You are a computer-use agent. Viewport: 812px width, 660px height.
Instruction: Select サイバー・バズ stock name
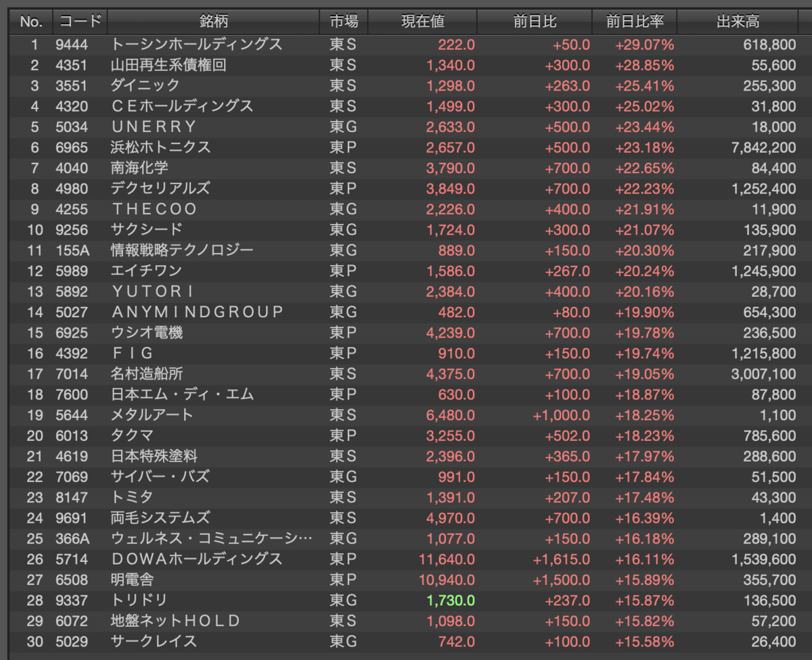point(160,477)
